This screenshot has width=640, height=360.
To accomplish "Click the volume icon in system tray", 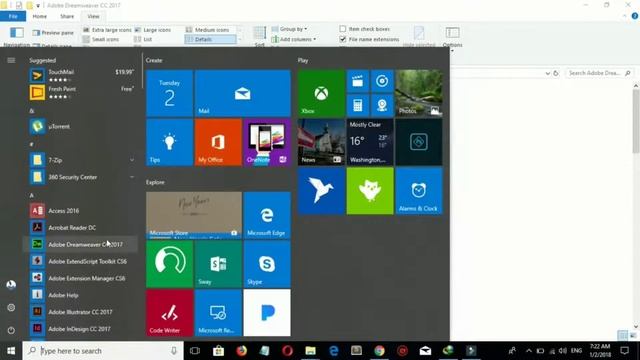I will pos(563,351).
